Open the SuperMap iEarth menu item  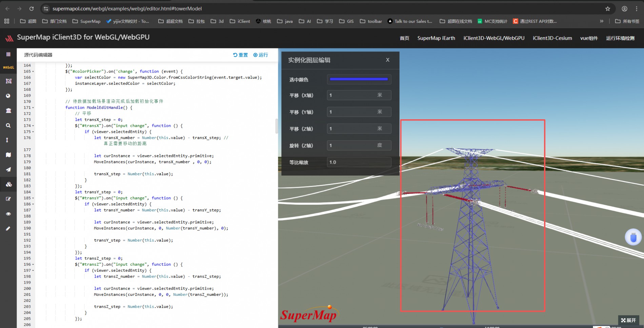pyautogui.click(x=436, y=38)
